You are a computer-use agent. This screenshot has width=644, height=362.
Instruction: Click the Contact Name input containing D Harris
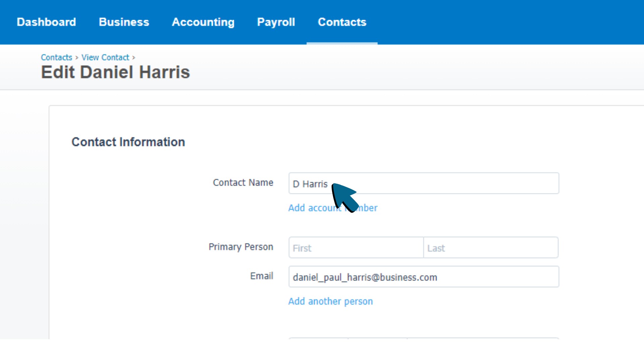424,183
